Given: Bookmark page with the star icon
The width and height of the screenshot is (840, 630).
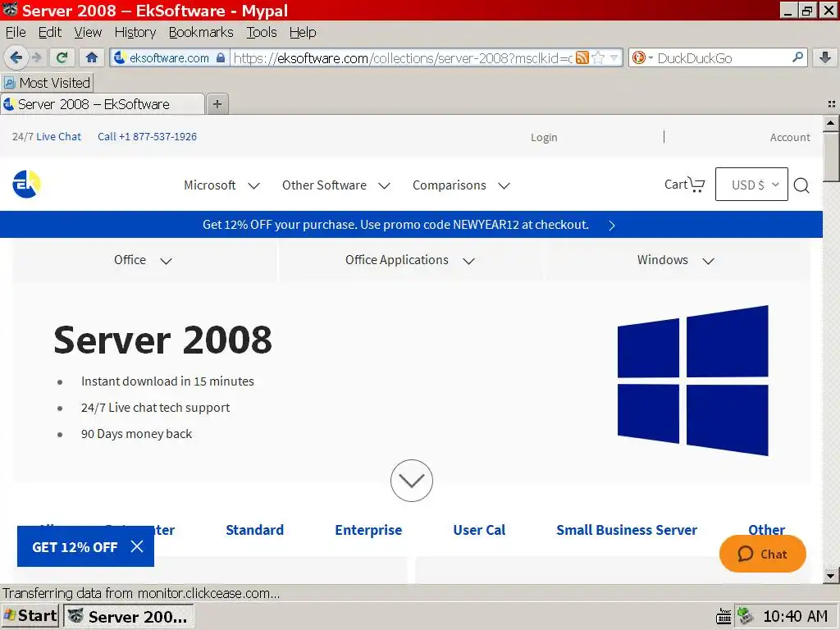Looking at the screenshot, I should tap(598, 58).
